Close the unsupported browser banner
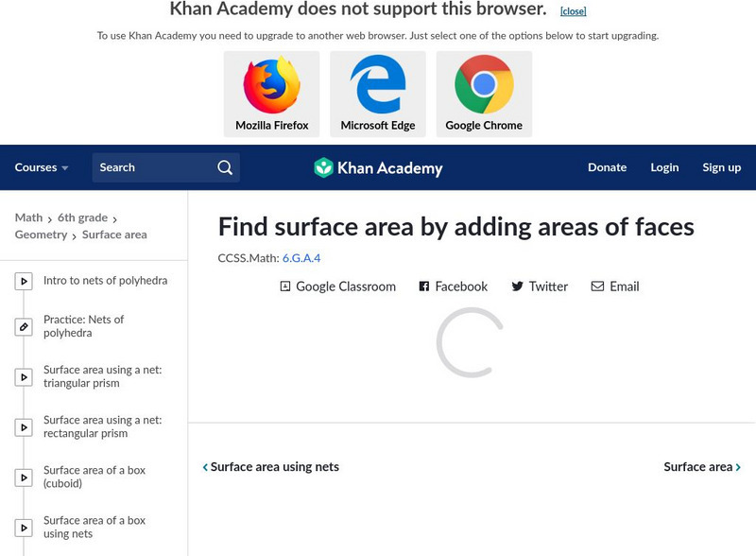Screen dimensions: 756x556 point(573,11)
